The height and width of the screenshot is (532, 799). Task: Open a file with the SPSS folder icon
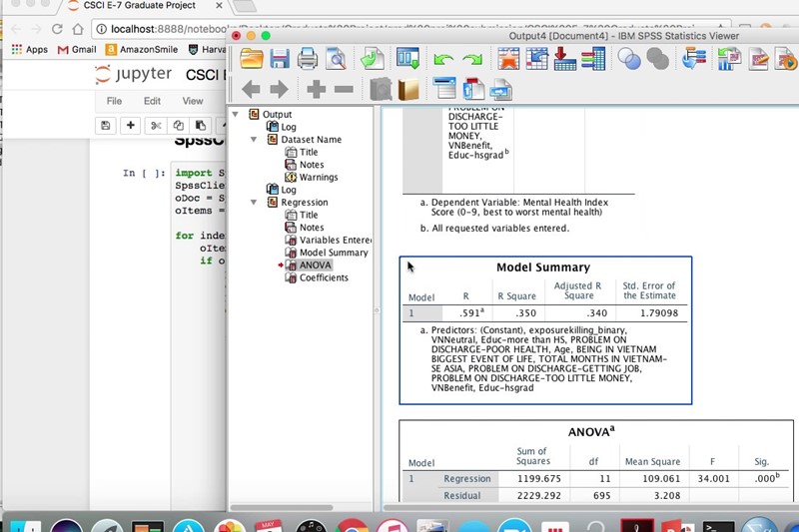[252, 59]
